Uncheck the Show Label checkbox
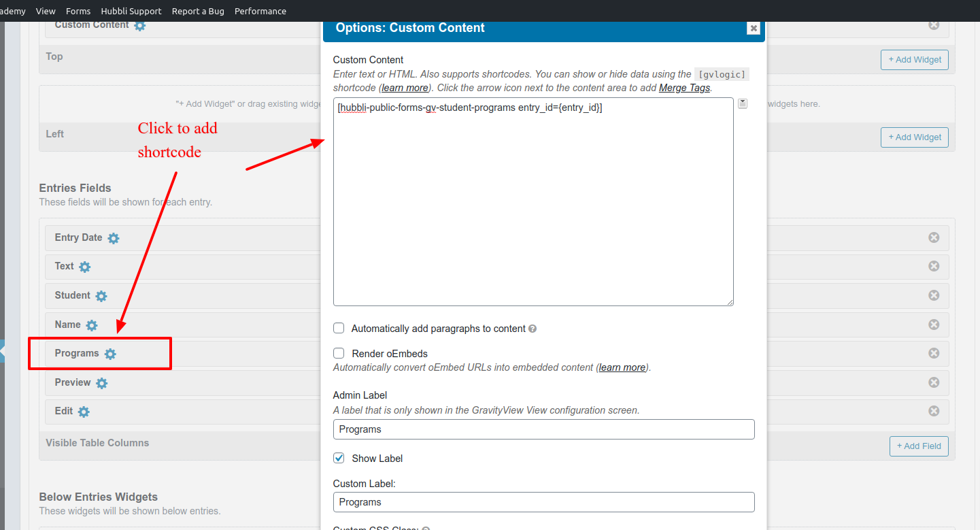This screenshot has height=530, width=980. [x=339, y=458]
